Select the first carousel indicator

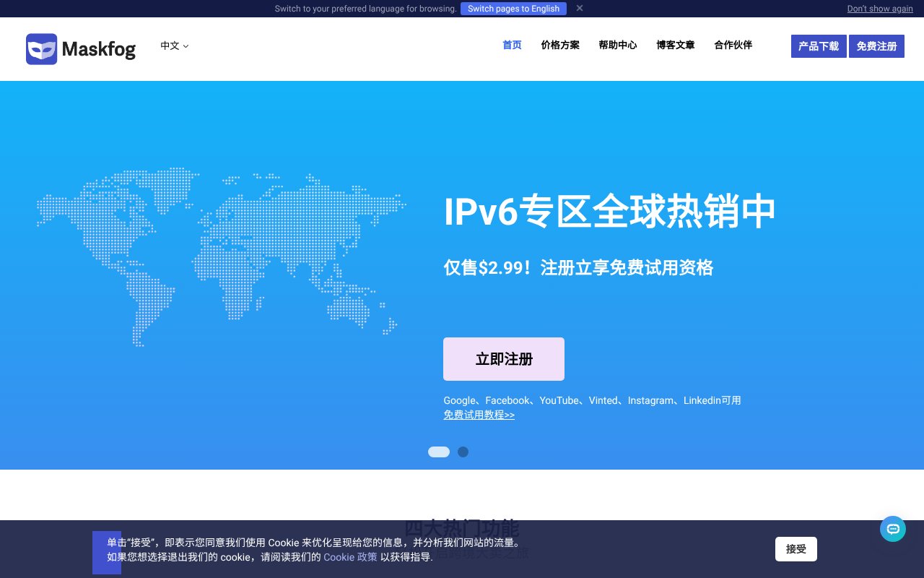439,452
